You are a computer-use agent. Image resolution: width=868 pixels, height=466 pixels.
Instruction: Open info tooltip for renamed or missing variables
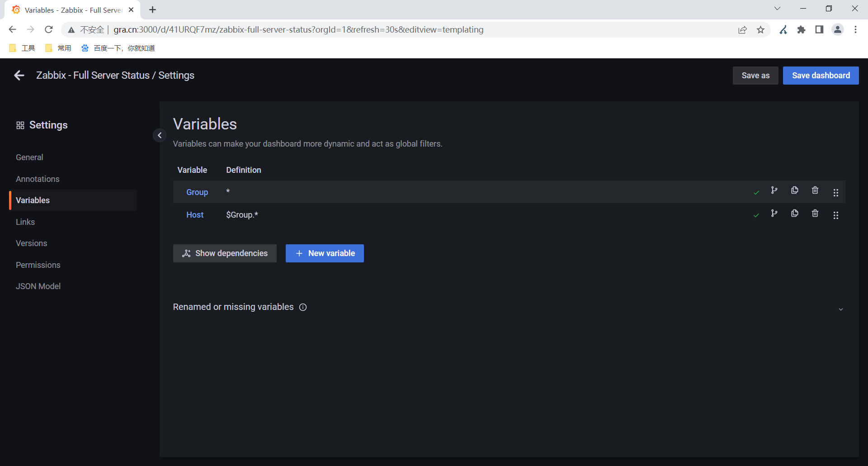[x=303, y=307]
